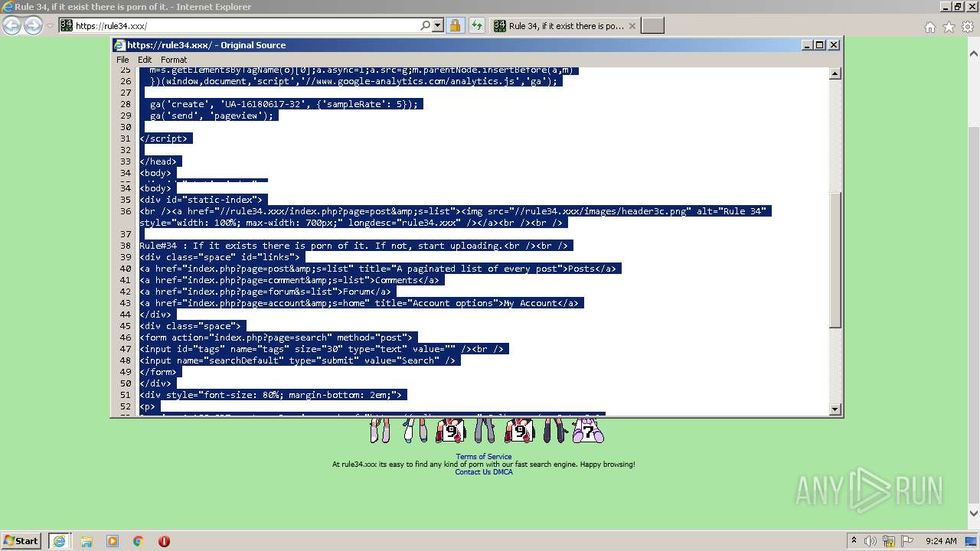980x551 pixels.
Task: Click the browser page scroll down arrow
Action: [974, 514]
